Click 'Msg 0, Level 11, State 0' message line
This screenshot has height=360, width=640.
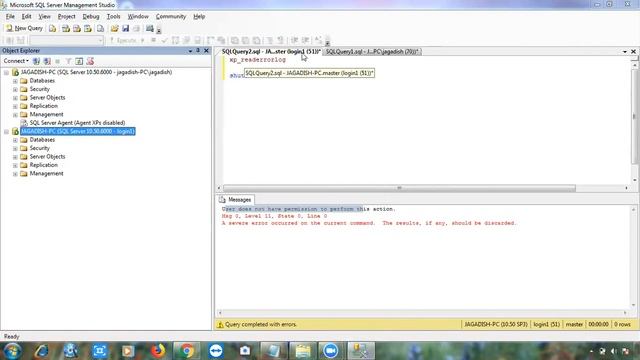pos(274,216)
